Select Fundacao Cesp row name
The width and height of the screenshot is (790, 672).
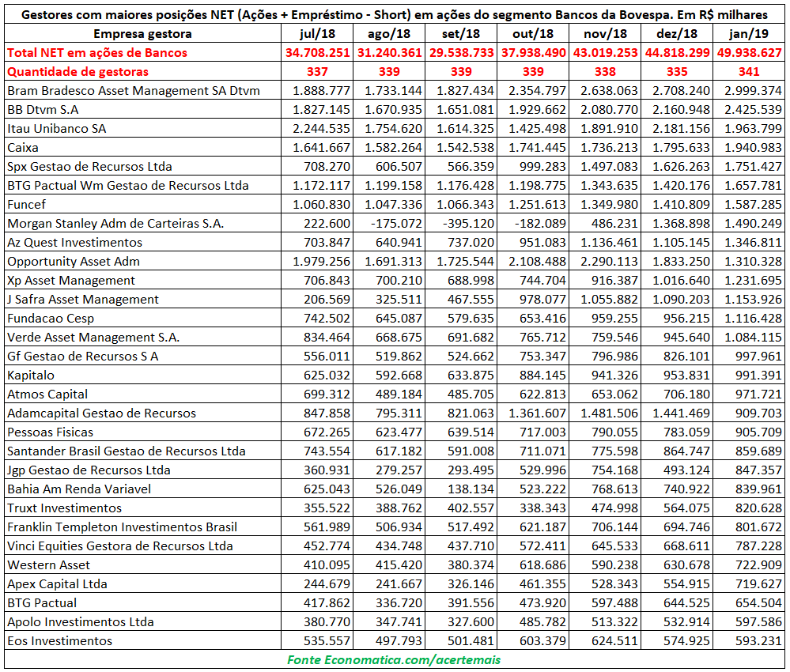(51, 319)
